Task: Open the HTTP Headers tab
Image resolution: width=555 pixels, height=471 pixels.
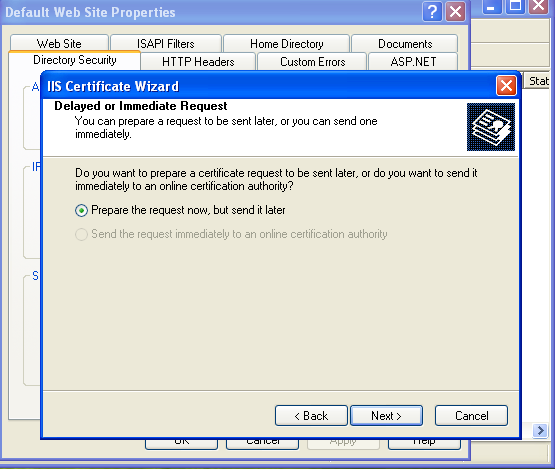Action: (198, 62)
